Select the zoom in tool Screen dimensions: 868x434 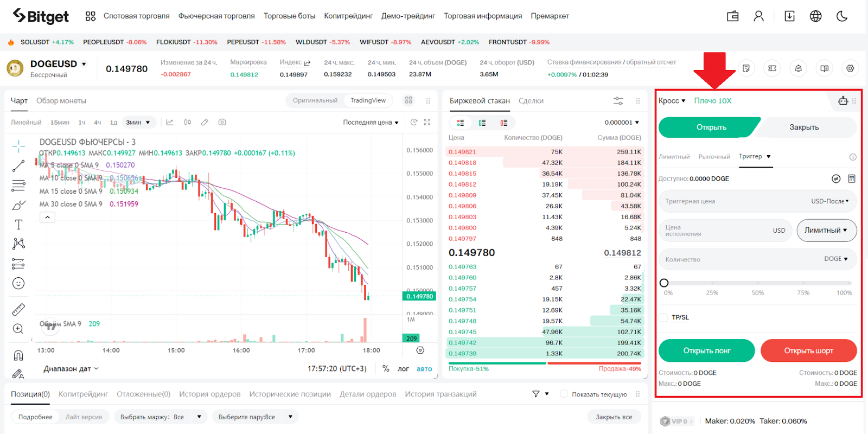click(x=18, y=329)
